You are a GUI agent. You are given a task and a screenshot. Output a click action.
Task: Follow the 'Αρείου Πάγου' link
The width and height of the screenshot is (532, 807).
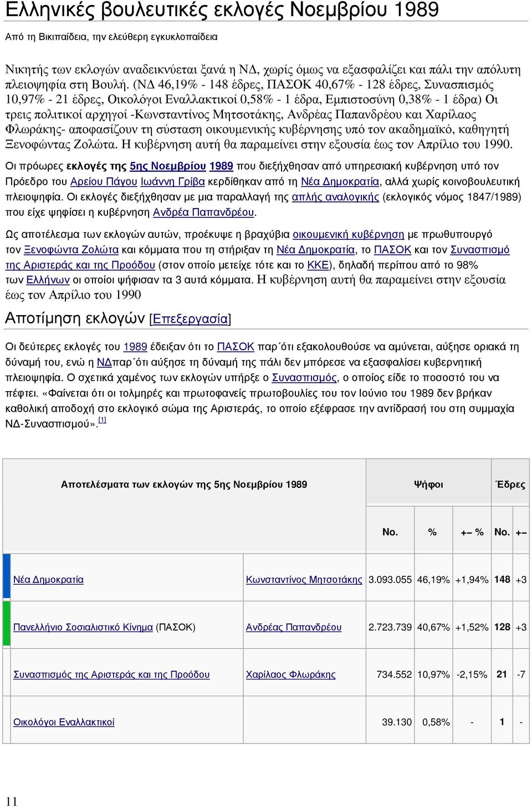click(x=104, y=181)
